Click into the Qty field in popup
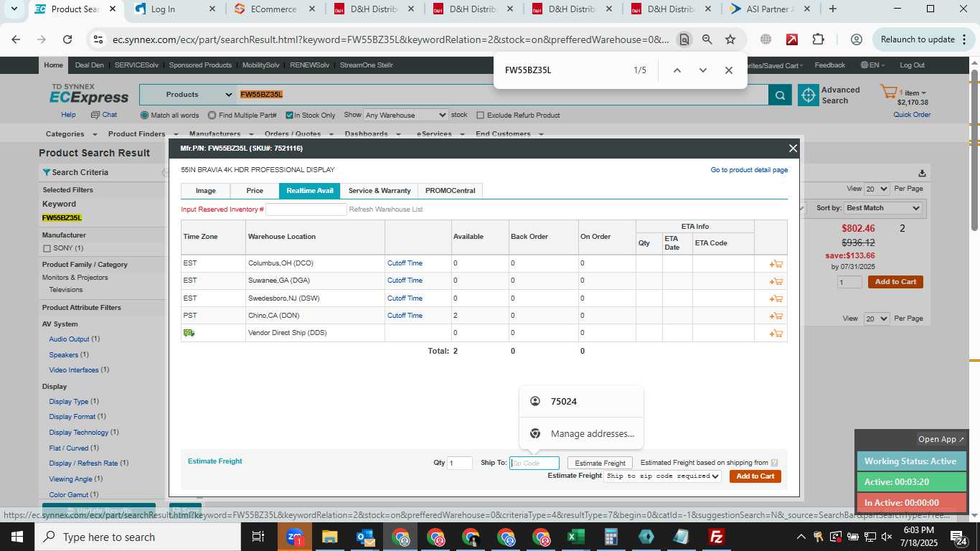The width and height of the screenshot is (980, 551). (460, 463)
